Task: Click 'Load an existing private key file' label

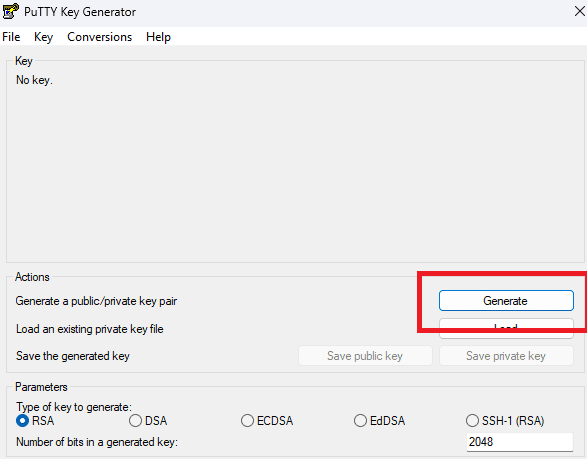Action: point(90,329)
